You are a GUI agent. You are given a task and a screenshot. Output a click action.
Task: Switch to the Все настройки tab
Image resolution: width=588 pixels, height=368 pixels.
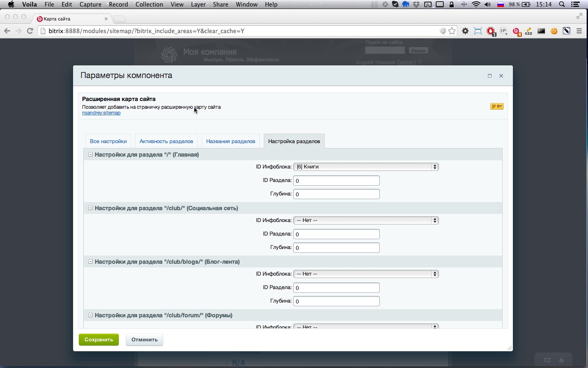tap(108, 141)
